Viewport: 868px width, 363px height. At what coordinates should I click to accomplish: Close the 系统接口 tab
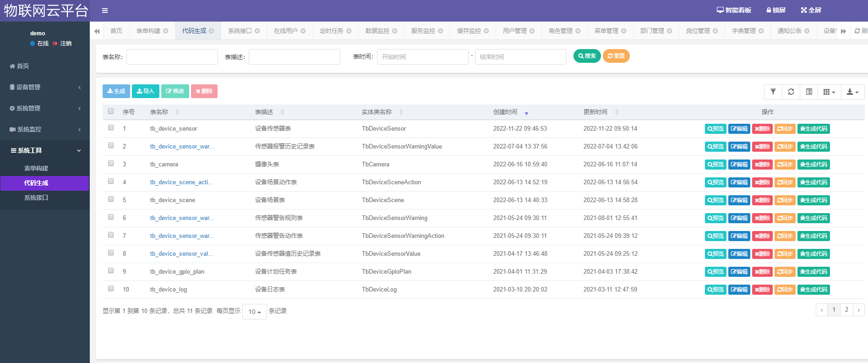click(257, 31)
